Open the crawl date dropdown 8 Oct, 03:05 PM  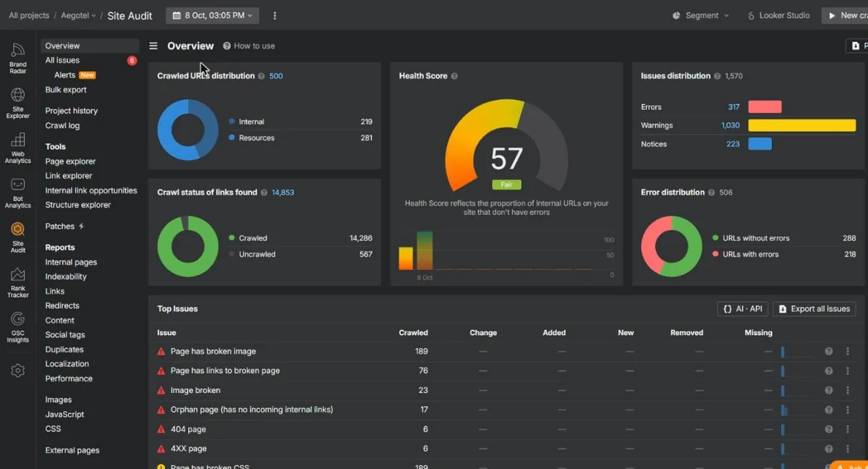pyautogui.click(x=213, y=15)
